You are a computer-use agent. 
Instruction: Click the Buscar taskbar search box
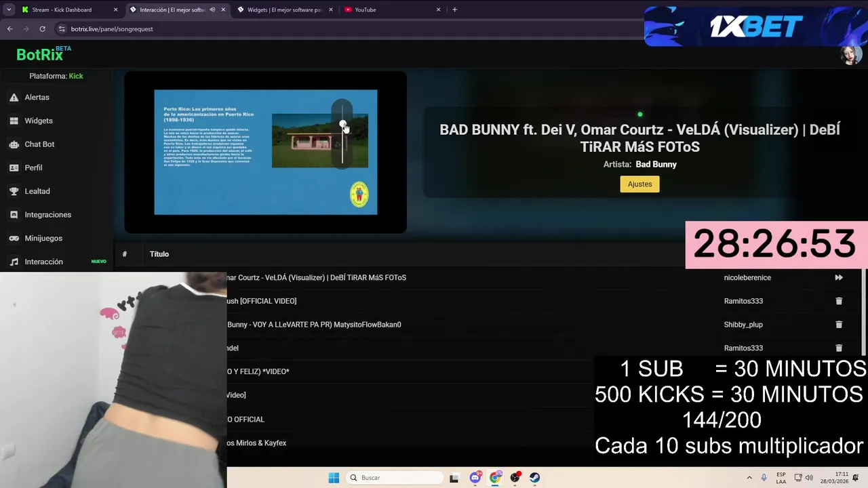tap(393, 478)
